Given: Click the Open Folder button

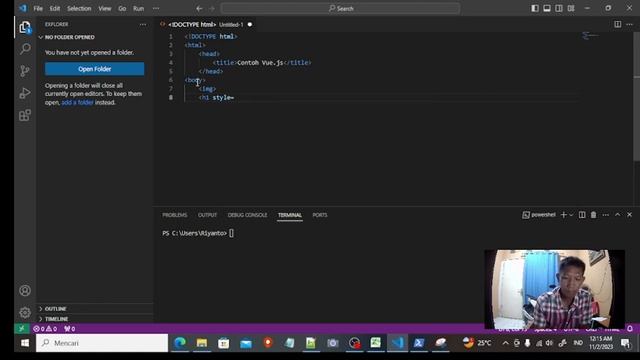Looking at the screenshot, I should [x=94, y=69].
